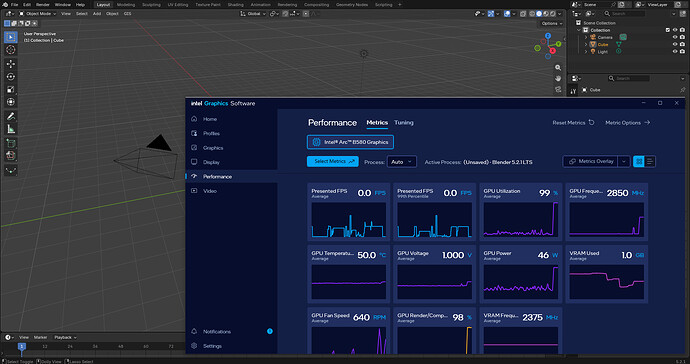The height and width of the screenshot is (364, 690).
Task: Click Graphics icon in Intel sidebar
Action: pyautogui.click(x=194, y=147)
